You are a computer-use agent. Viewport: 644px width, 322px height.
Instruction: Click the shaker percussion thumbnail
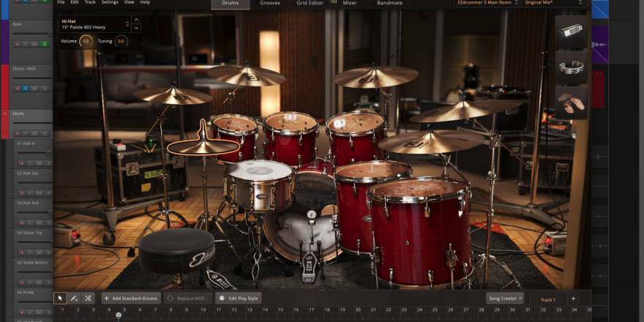[571, 31]
